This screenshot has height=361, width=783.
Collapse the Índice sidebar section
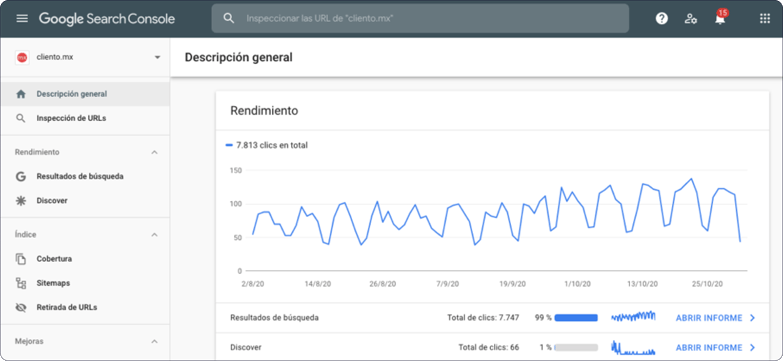[154, 235]
